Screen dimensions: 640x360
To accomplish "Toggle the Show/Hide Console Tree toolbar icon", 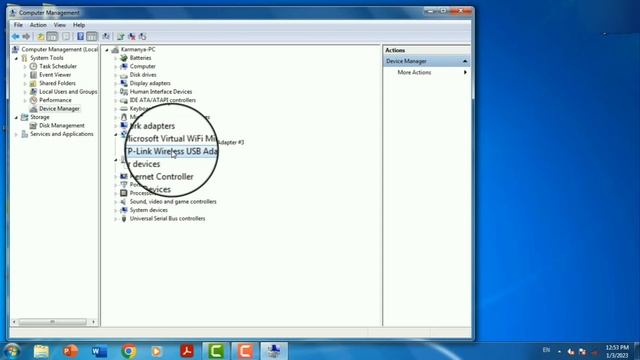I will pyautogui.click(x=52, y=37).
